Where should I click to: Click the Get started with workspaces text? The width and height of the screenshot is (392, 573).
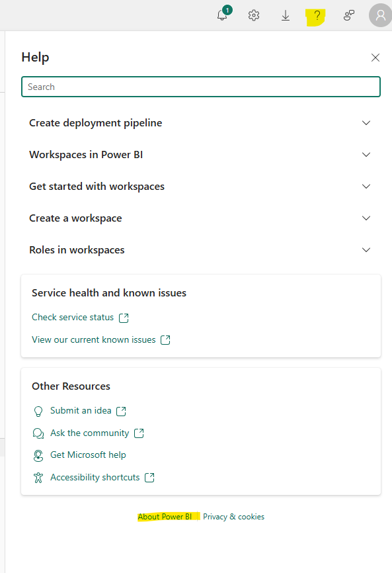[x=97, y=187]
